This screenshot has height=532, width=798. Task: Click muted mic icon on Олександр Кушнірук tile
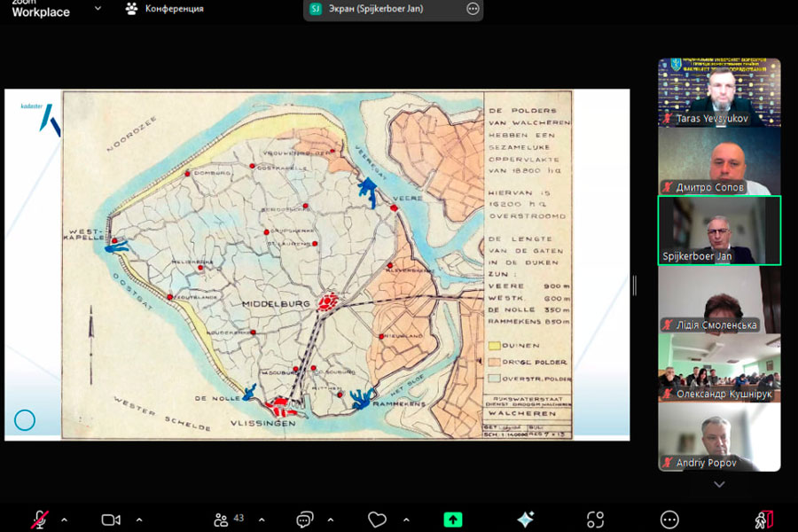(667, 394)
